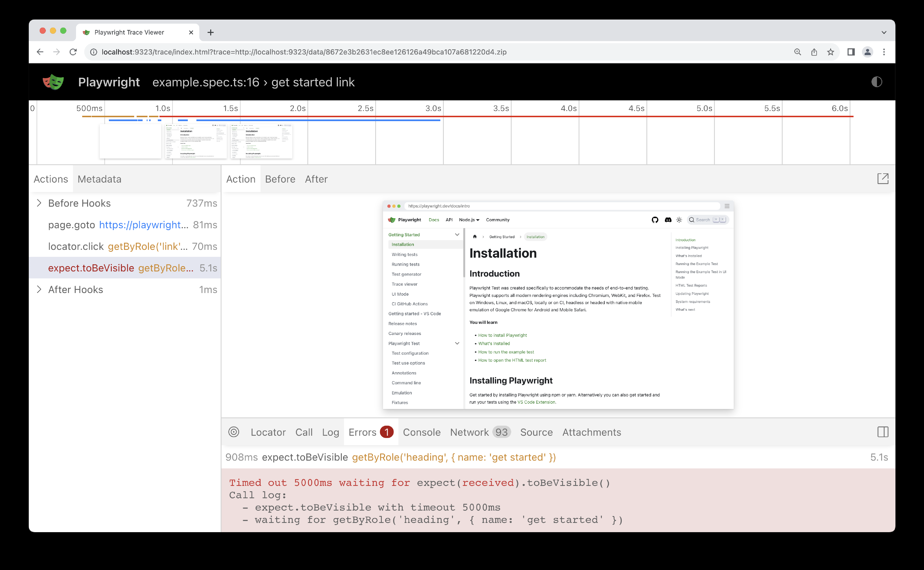The width and height of the screenshot is (924, 570).
Task: Open the zoom magnifier icon in address bar
Action: [x=797, y=52]
